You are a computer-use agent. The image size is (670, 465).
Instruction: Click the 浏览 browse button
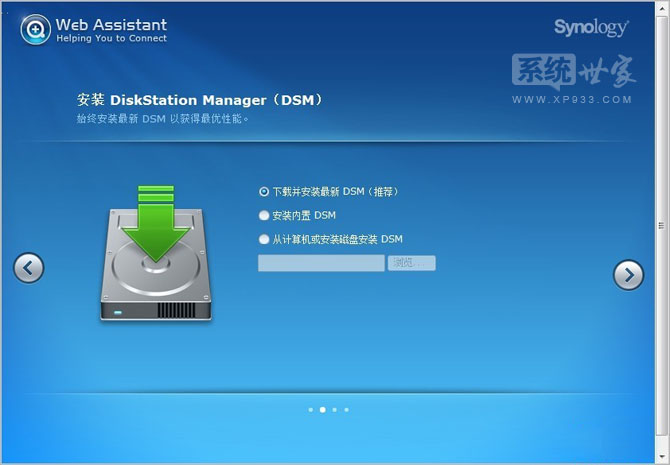pyautogui.click(x=411, y=263)
